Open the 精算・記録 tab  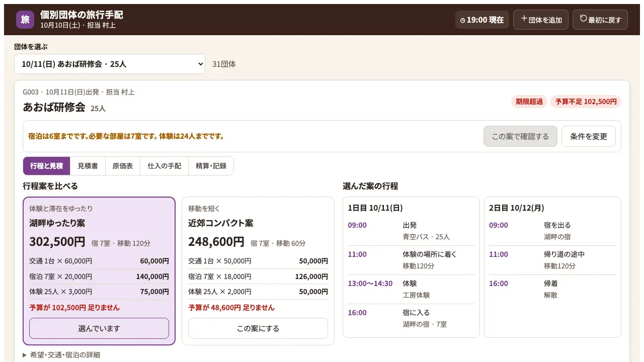(x=211, y=166)
